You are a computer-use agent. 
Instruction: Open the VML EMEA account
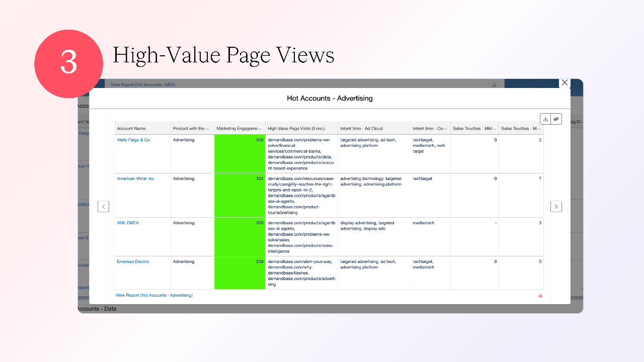pos(128,223)
